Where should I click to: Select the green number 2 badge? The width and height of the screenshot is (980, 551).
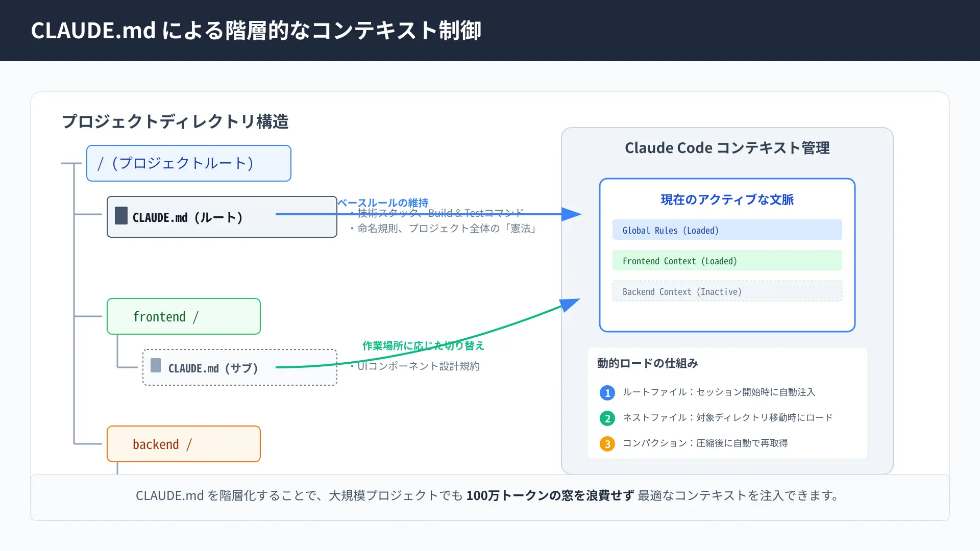607,418
